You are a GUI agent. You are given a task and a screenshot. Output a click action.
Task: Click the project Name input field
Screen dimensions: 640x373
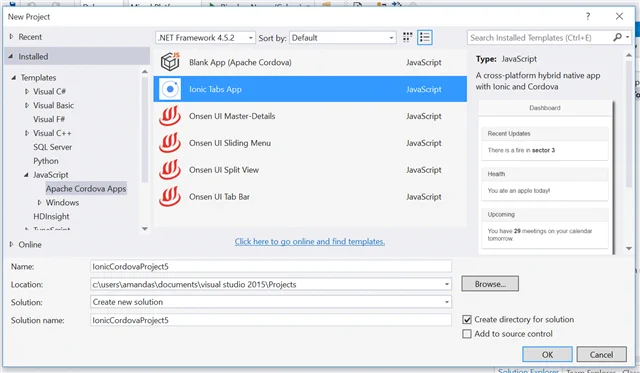click(x=271, y=266)
